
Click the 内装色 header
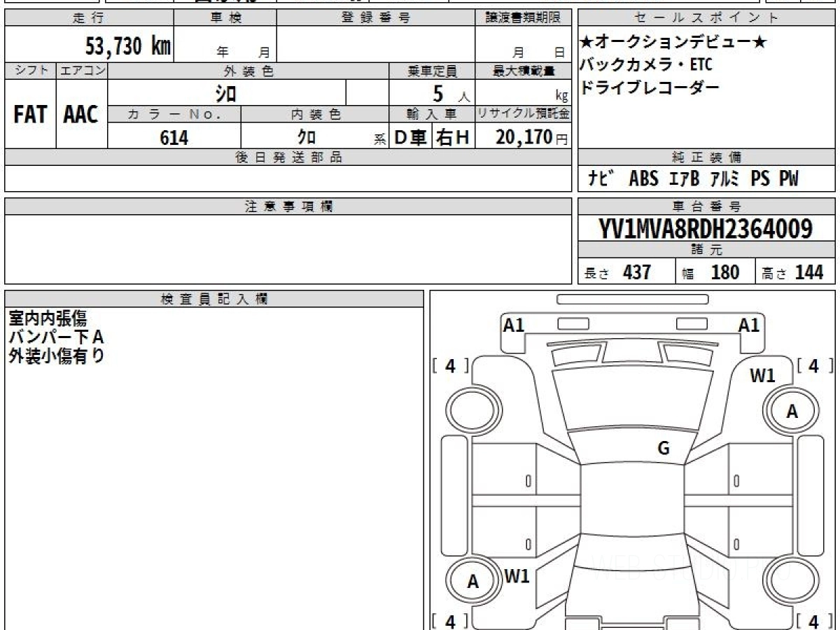point(315,115)
